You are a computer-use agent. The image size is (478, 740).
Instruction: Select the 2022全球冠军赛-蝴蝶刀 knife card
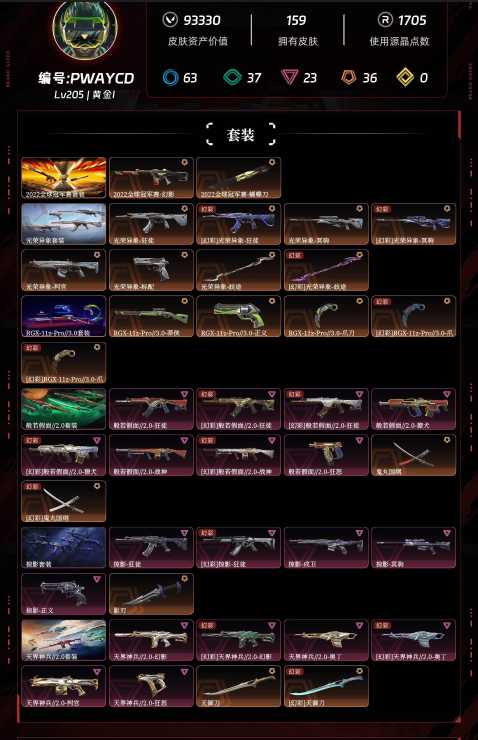click(x=239, y=178)
